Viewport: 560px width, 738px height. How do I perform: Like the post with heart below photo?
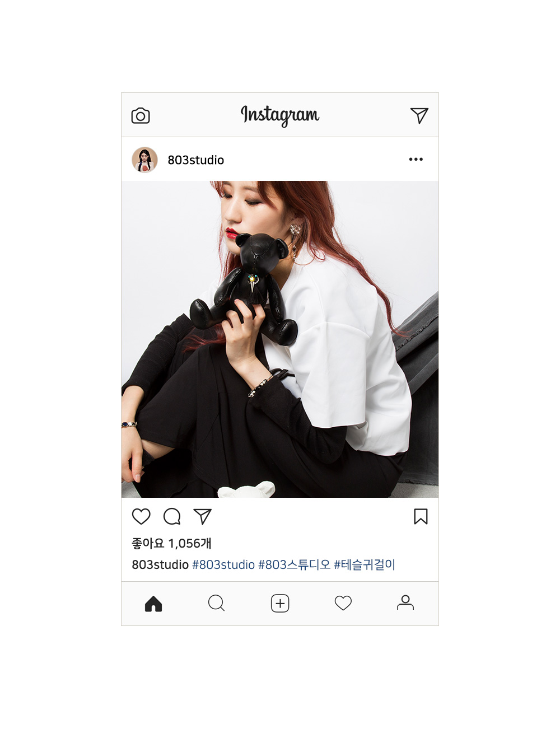[x=141, y=516]
